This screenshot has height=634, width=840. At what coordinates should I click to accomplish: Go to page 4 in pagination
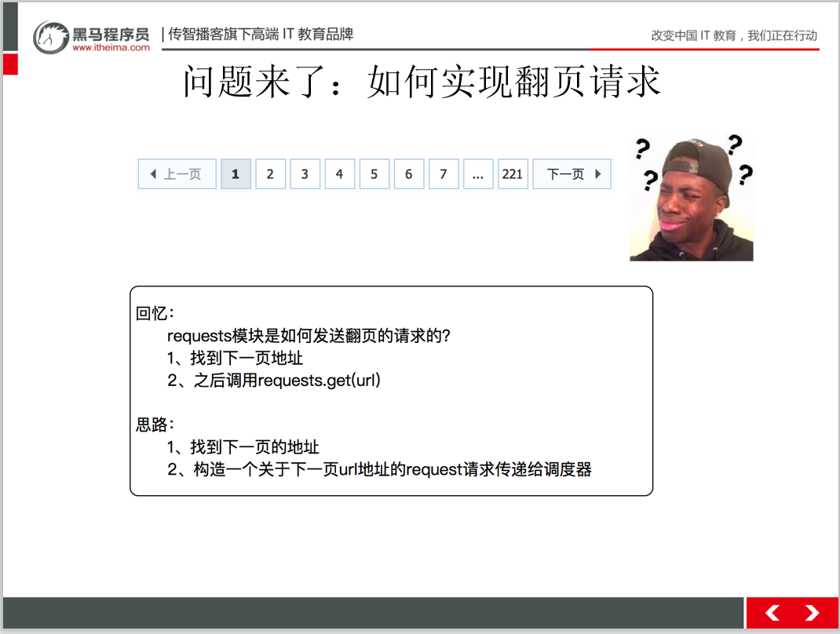(x=340, y=174)
